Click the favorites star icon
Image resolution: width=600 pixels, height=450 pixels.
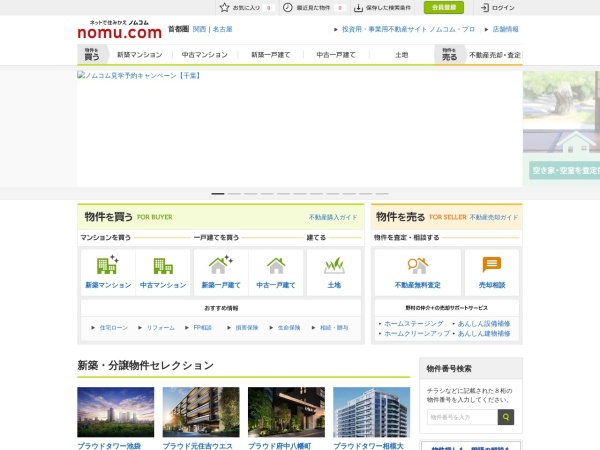(x=225, y=7)
